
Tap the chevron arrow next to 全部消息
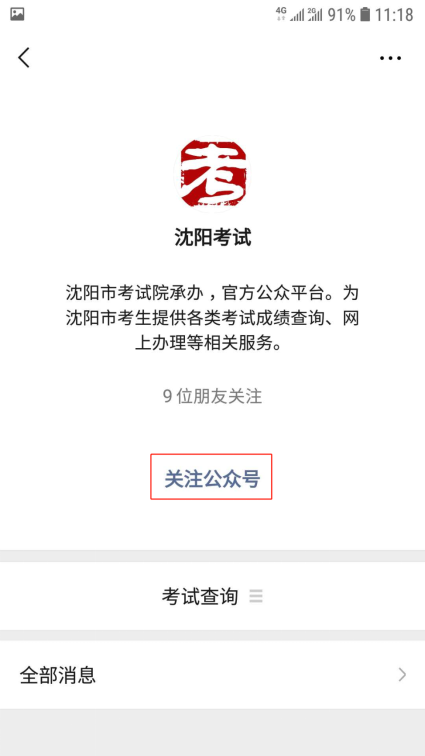(402, 675)
